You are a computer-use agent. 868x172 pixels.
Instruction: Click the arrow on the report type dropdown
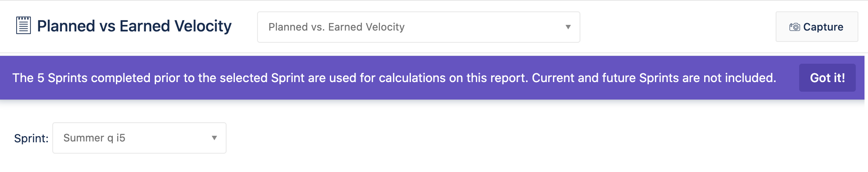coord(568,27)
